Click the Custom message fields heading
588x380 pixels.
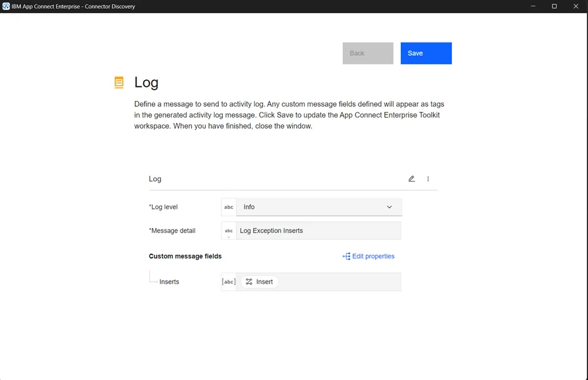[185, 256]
